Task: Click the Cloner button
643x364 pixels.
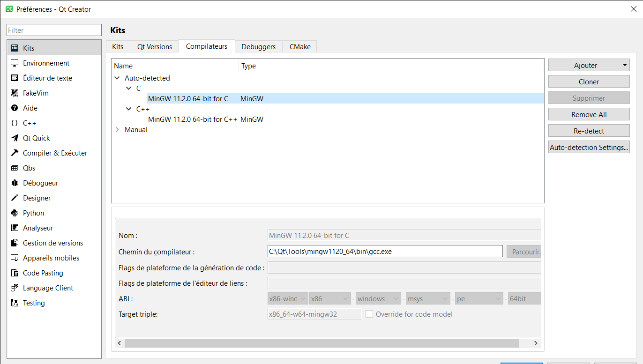Action: 589,81
